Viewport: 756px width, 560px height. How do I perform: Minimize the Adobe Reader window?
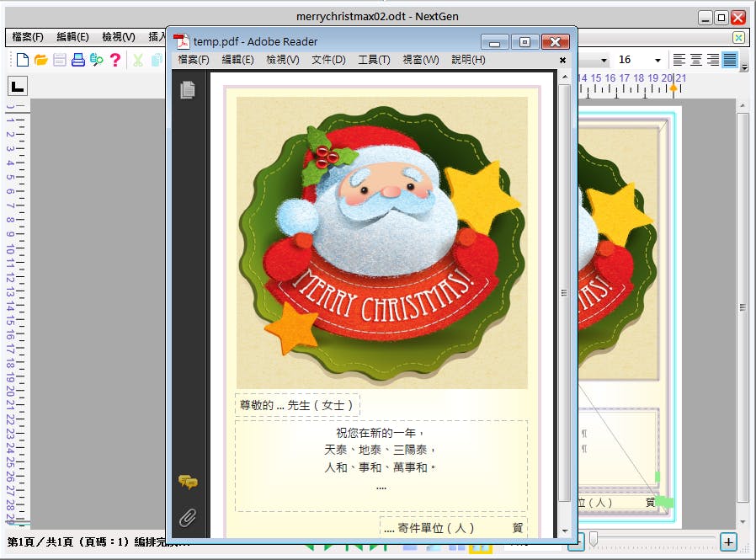pyautogui.click(x=494, y=42)
